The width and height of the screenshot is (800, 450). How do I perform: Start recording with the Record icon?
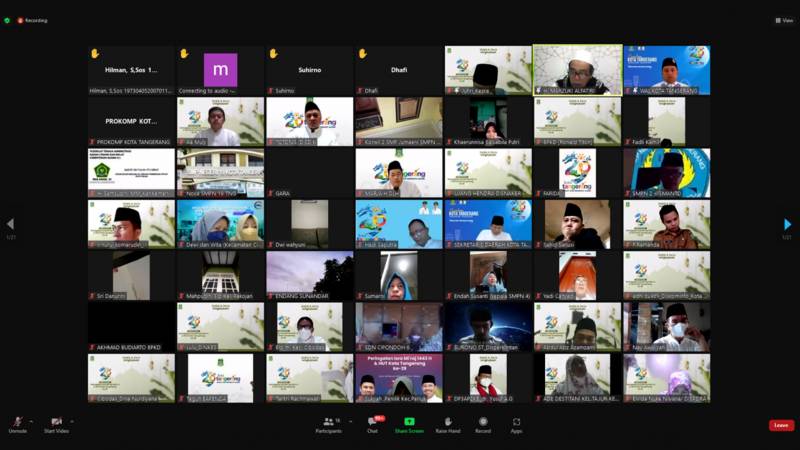click(483, 422)
